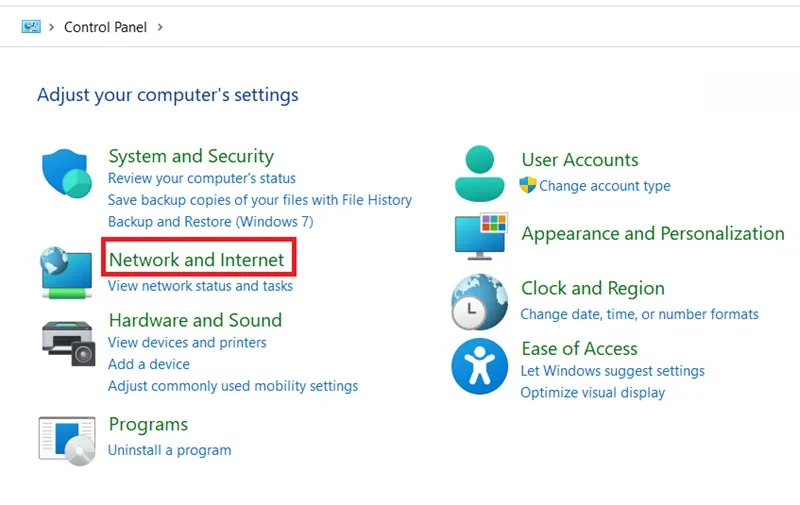The width and height of the screenshot is (800, 505).
Task: Open Backup and Restore (Windows 7)
Action: (211, 222)
